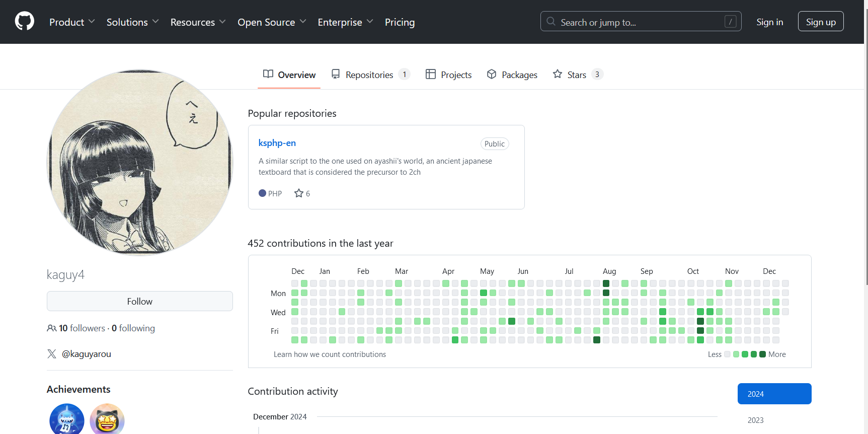Image resolution: width=868 pixels, height=434 pixels.
Task: Open the Packages tab
Action: pyautogui.click(x=512, y=75)
